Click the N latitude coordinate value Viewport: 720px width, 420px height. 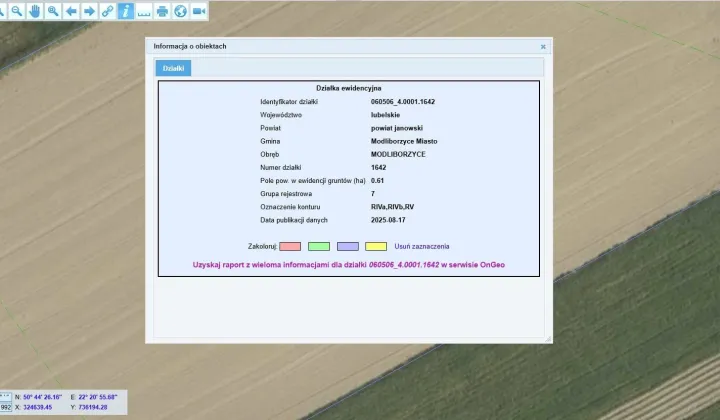42,397
